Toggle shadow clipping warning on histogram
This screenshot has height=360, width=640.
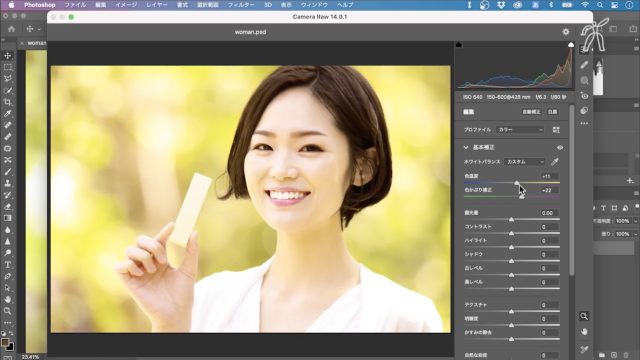click(459, 44)
